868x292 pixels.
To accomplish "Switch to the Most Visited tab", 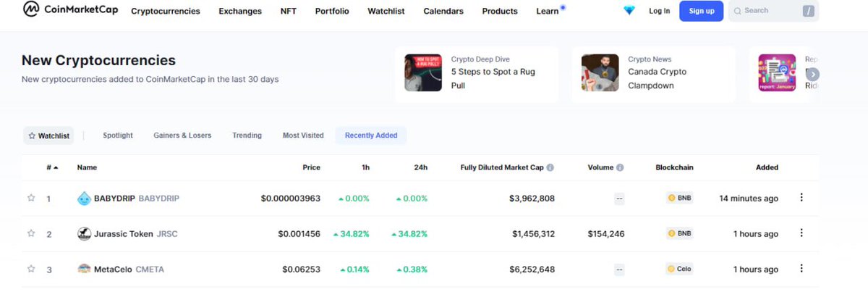I will tap(303, 135).
